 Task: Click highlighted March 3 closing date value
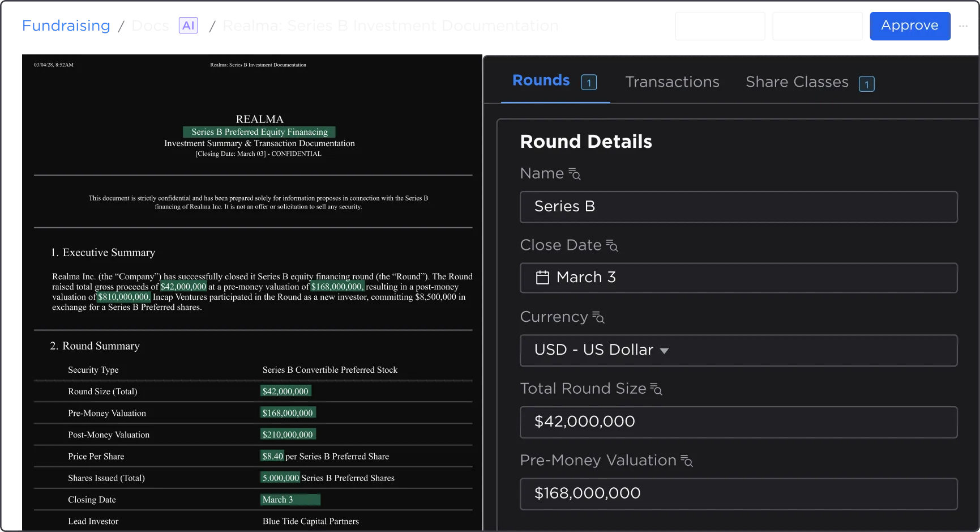click(290, 500)
